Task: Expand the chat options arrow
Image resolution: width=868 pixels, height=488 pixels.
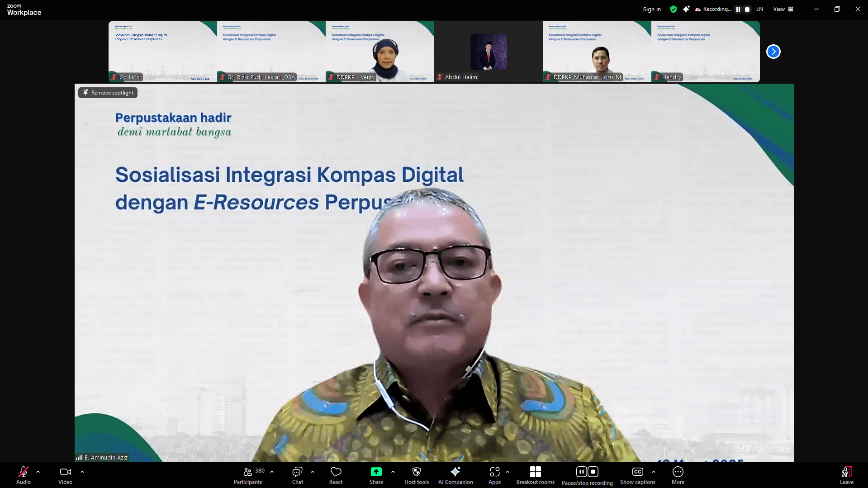Action: (313, 472)
